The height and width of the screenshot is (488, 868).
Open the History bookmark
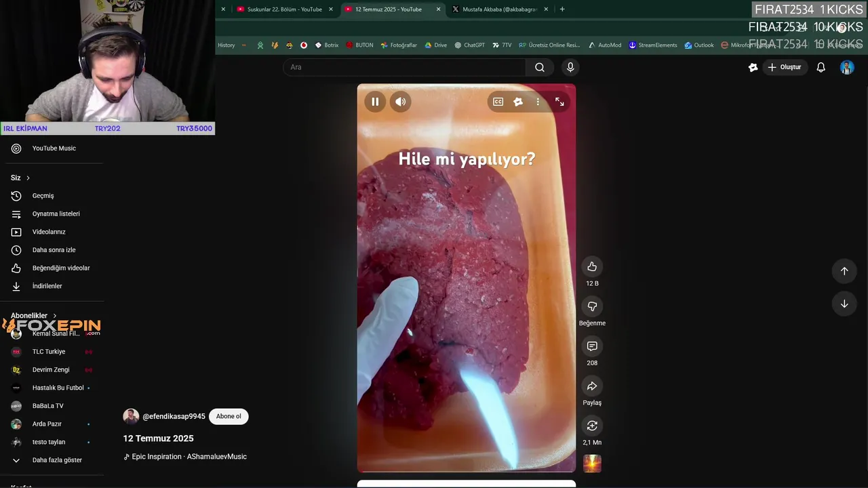[x=226, y=45]
